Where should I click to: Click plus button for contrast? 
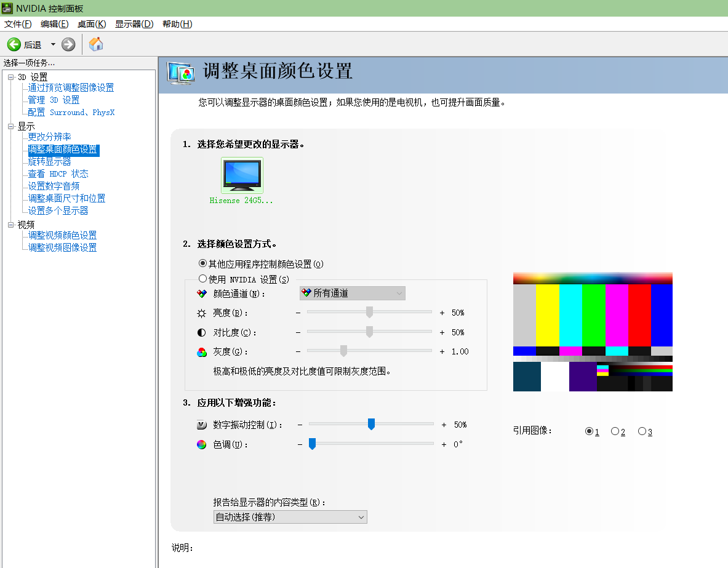click(x=442, y=332)
